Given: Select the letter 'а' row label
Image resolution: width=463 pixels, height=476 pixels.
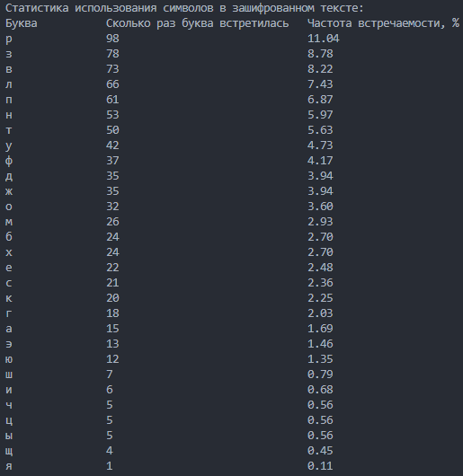Looking at the screenshot, I should (x=9, y=329).
